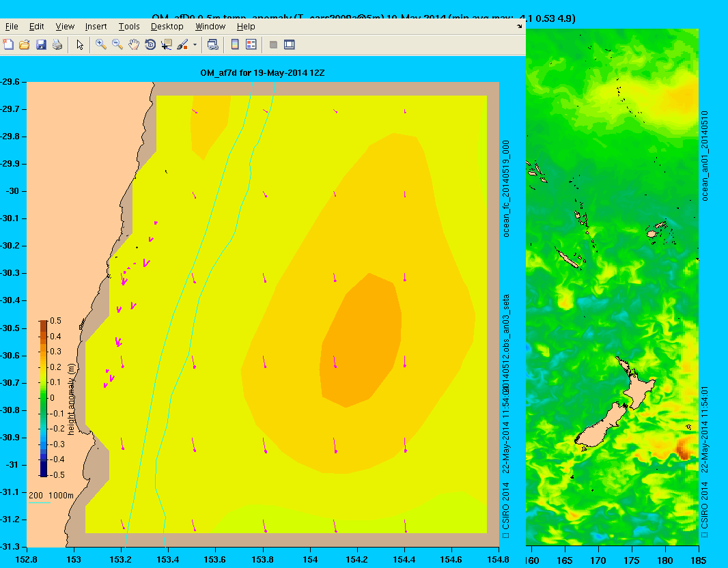728x568 pixels.
Task: Open the Desktop menu
Action: coord(167,27)
